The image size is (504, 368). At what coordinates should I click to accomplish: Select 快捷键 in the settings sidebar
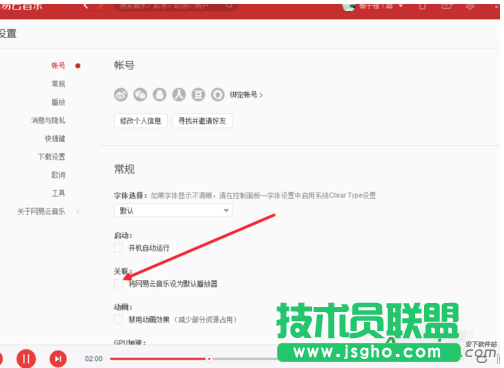tap(55, 138)
